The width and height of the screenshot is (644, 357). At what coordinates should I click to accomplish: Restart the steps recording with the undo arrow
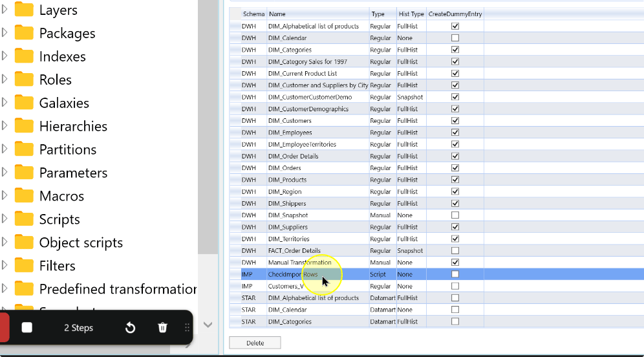click(130, 327)
